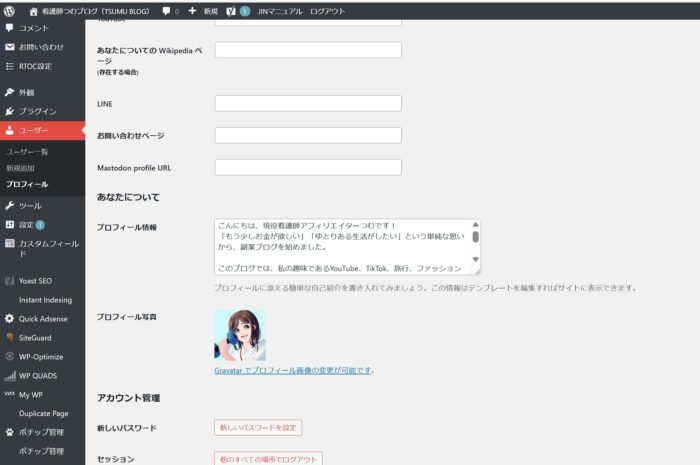Click Mastodon profile URL field

point(308,167)
